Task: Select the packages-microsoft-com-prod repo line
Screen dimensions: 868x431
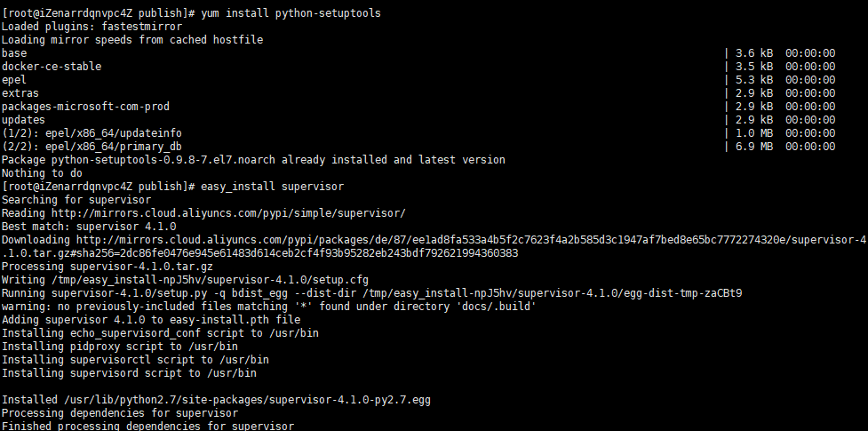Action: 86,107
